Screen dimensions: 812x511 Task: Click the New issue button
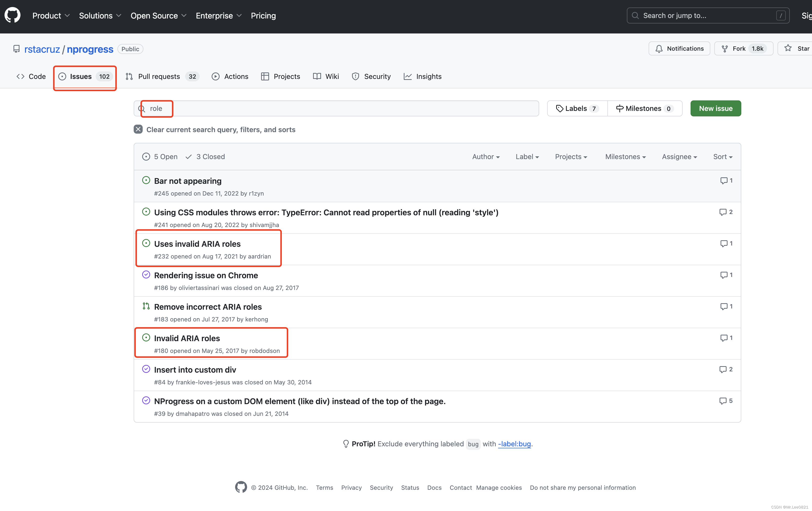pos(715,109)
